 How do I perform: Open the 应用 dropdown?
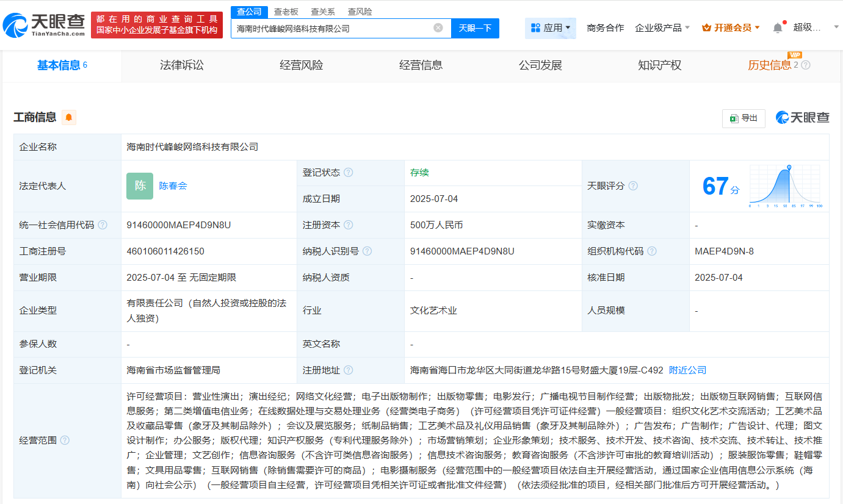[x=551, y=28]
